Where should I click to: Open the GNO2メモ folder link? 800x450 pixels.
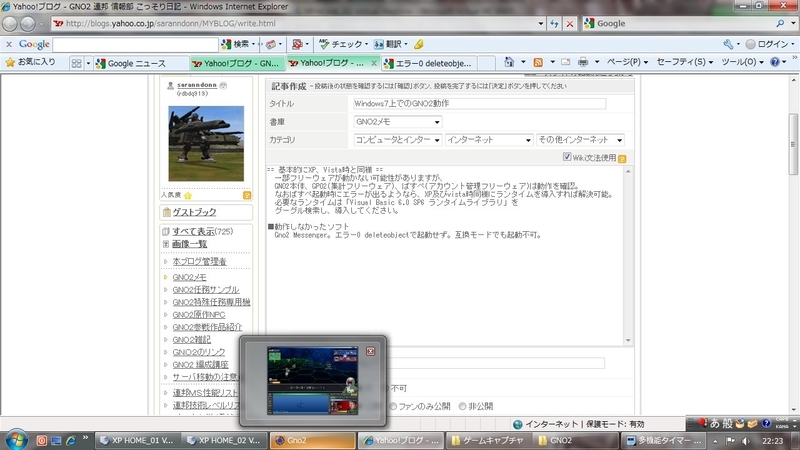tap(189, 277)
